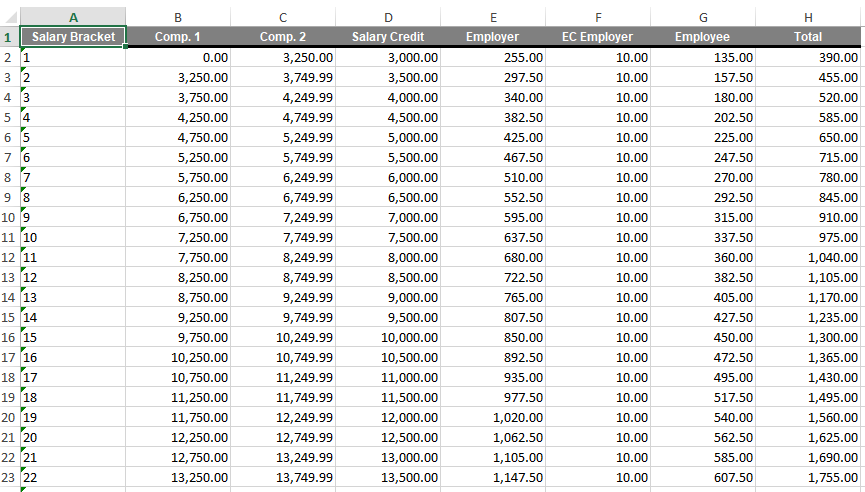865x492 pixels.
Task: Select Salary Bracket cell 8
Action: pos(73,197)
